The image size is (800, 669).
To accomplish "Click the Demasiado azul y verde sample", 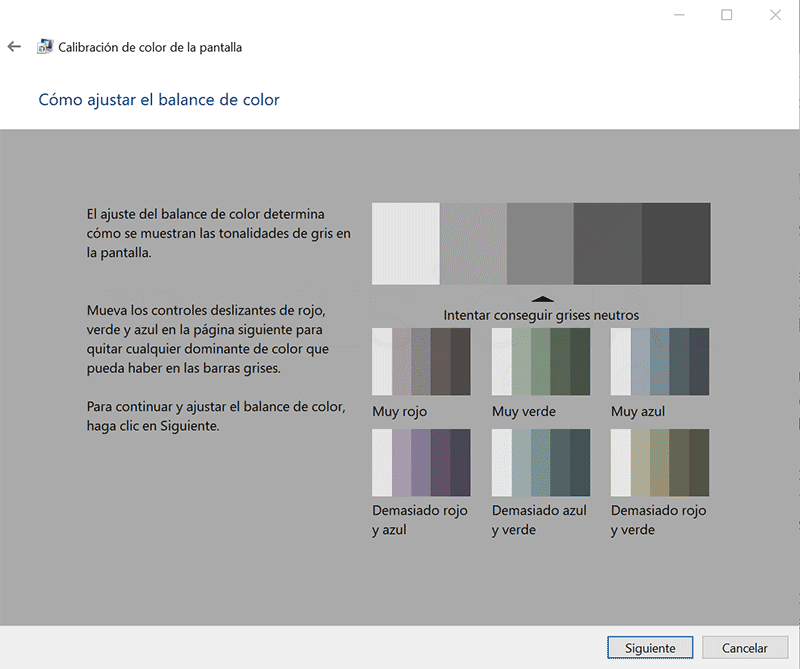I will (541, 462).
